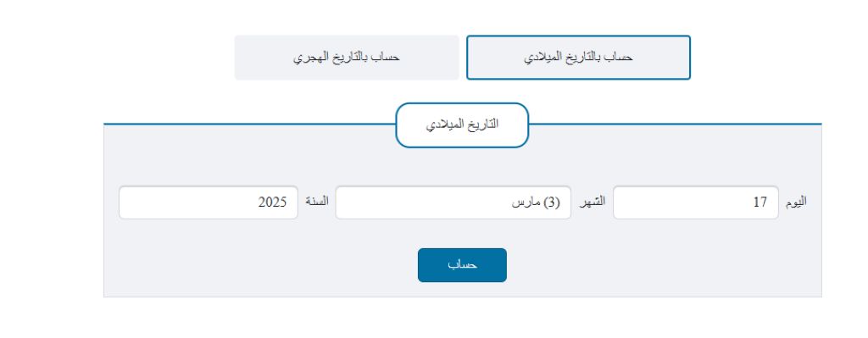Image resolution: width=868 pixels, height=338 pixels.
Task: Click empty left area of month combo box
Action: click(415, 202)
